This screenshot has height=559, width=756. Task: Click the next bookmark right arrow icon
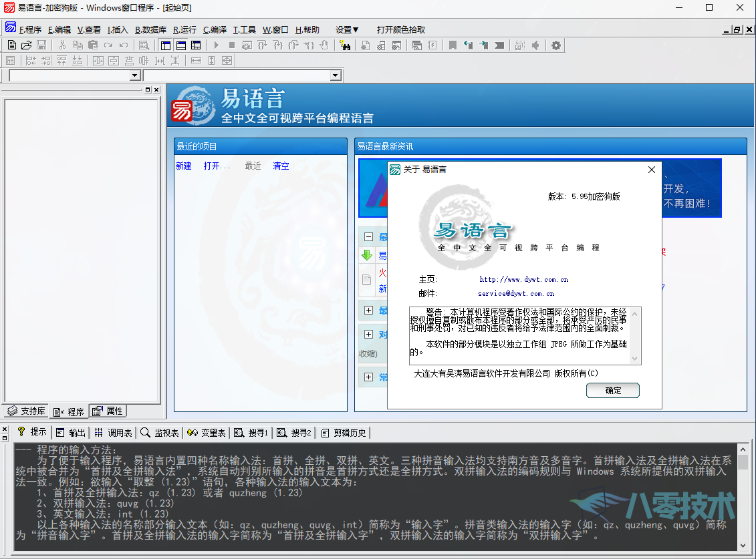tap(483, 45)
